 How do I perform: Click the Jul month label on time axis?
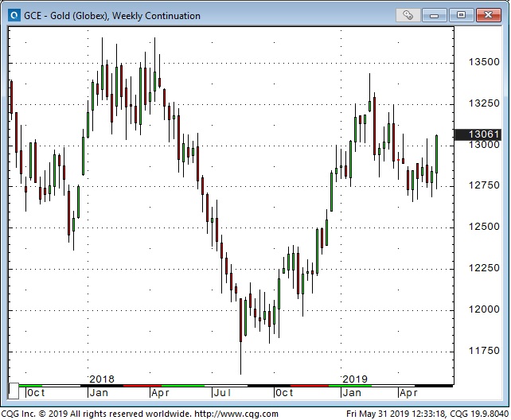[223, 393]
